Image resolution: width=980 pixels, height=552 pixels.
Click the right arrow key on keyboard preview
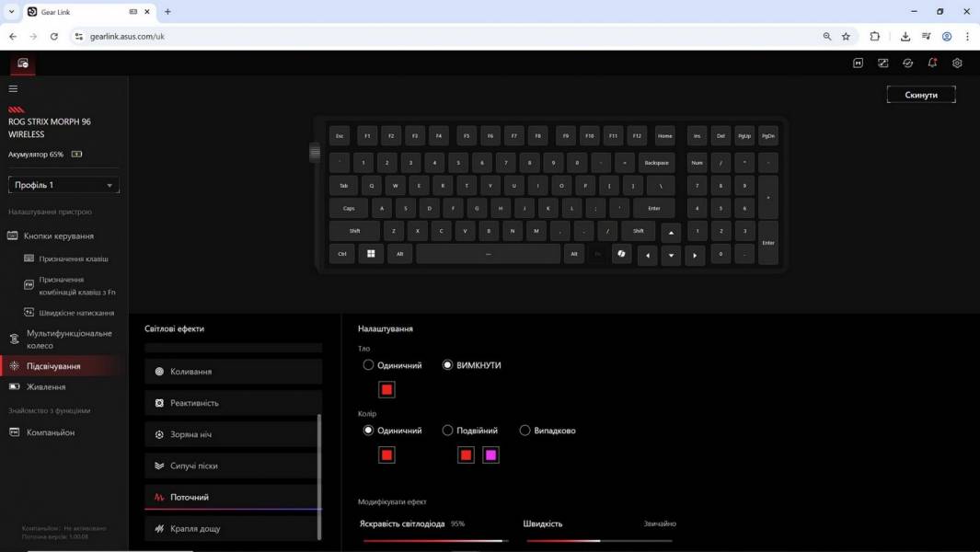pyautogui.click(x=695, y=255)
